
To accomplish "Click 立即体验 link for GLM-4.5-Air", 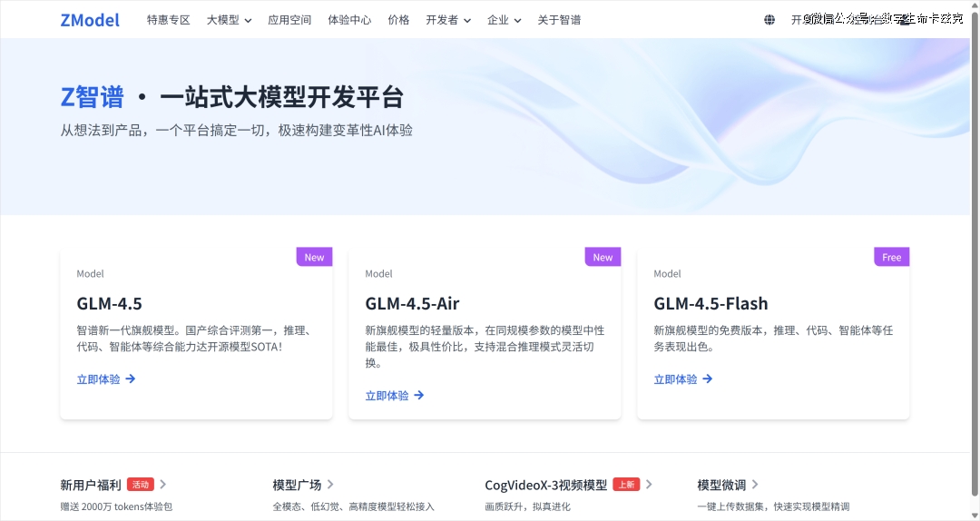I will point(387,396).
